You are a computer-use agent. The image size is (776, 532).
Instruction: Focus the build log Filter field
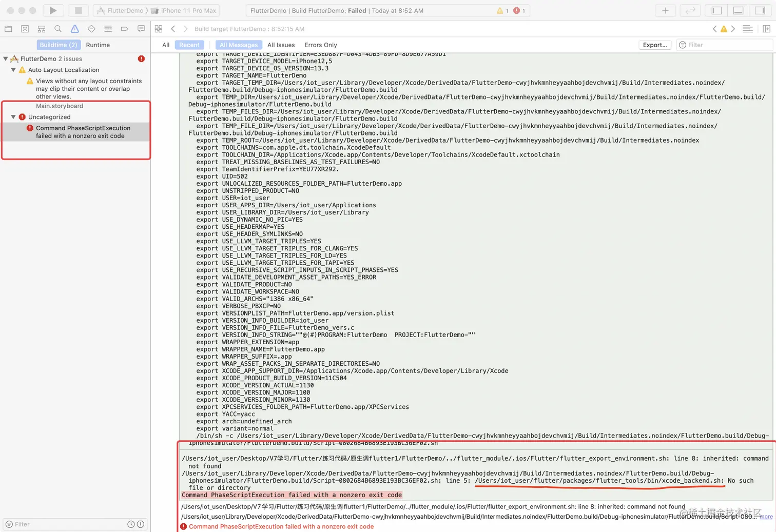pyautogui.click(x=725, y=45)
